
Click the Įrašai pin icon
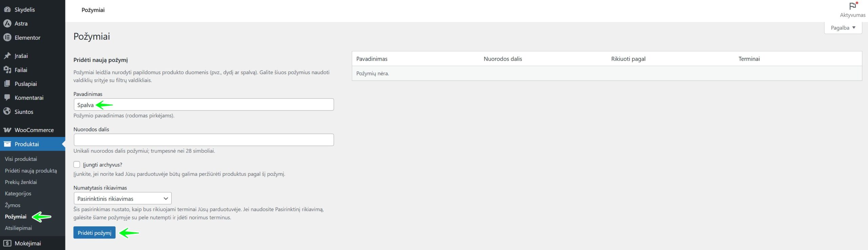click(x=7, y=56)
